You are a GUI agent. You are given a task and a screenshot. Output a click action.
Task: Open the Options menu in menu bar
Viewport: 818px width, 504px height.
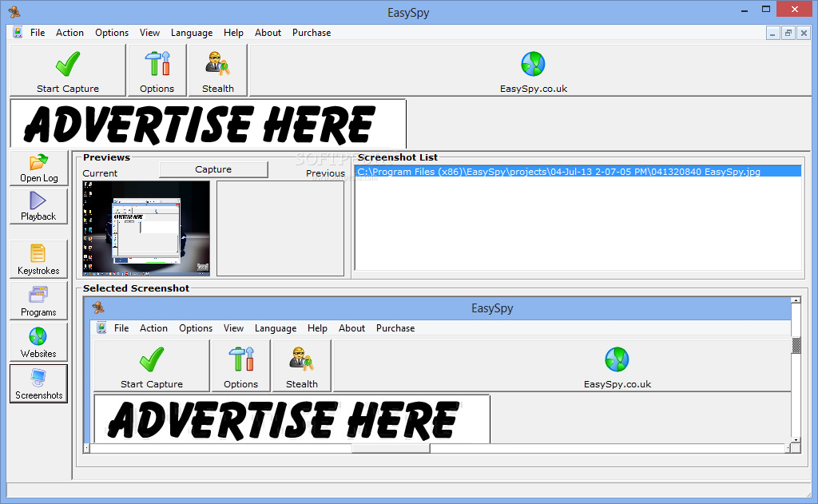pos(112,32)
